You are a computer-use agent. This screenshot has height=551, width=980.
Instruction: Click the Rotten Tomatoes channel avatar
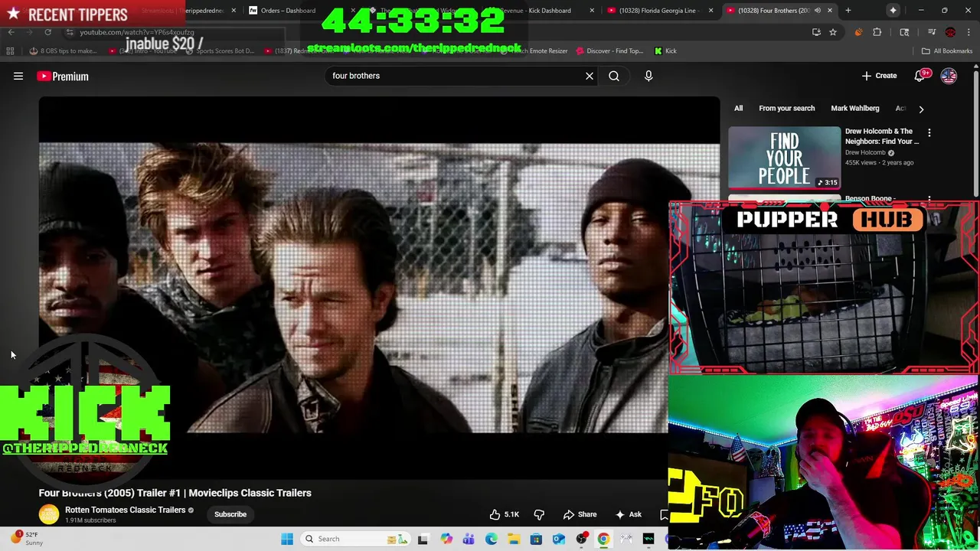(x=49, y=514)
